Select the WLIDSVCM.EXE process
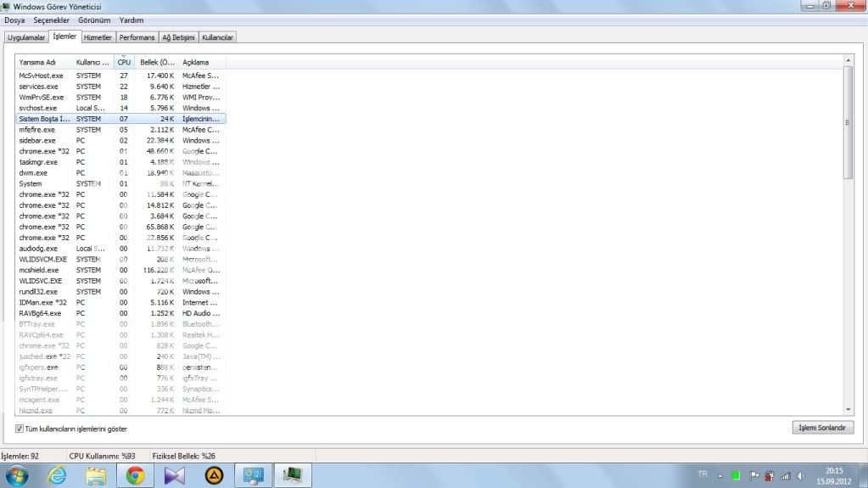 (x=120, y=259)
